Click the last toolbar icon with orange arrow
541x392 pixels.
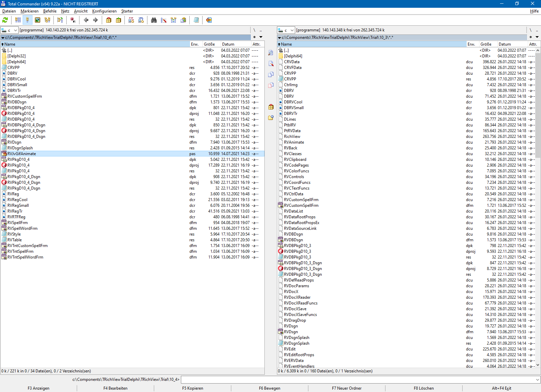(209, 20)
